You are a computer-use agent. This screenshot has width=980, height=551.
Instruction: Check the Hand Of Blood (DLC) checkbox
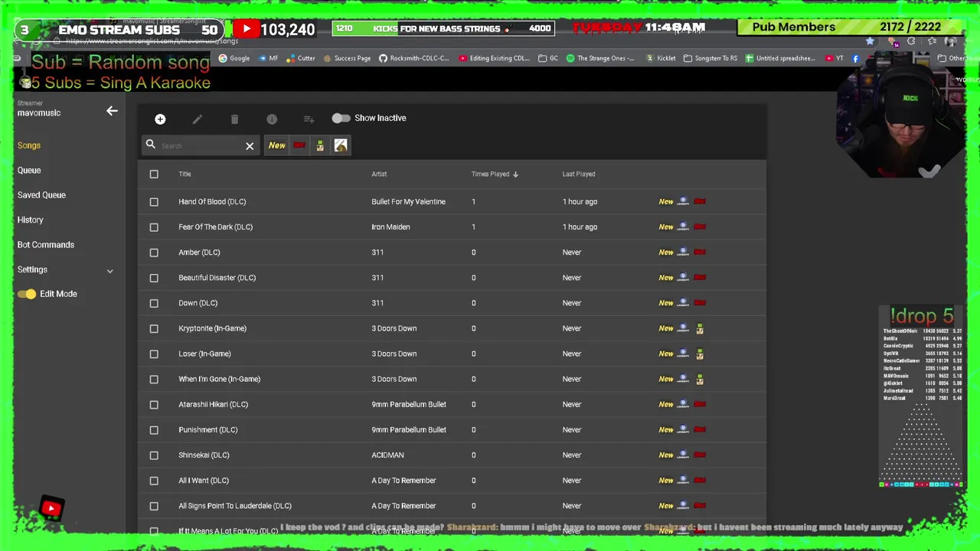(154, 202)
